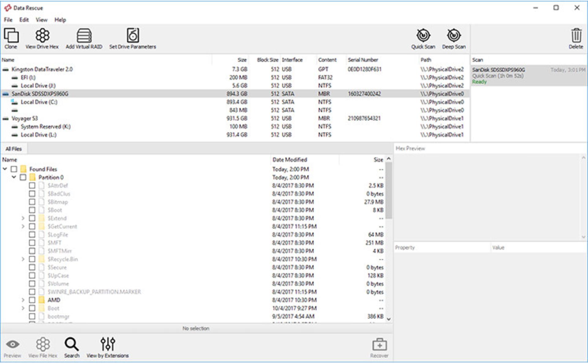The height and width of the screenshot is (364, 588).
Task: Expand the AMD folder node
Action: click(x=23, y=300)
